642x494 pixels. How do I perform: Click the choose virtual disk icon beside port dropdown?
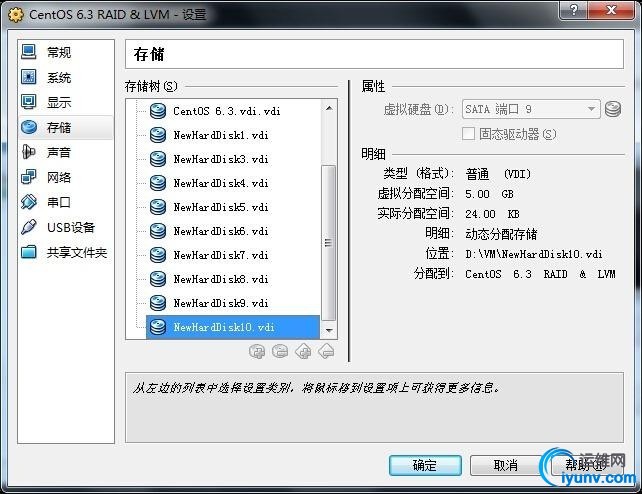click(x=613, y=109)
